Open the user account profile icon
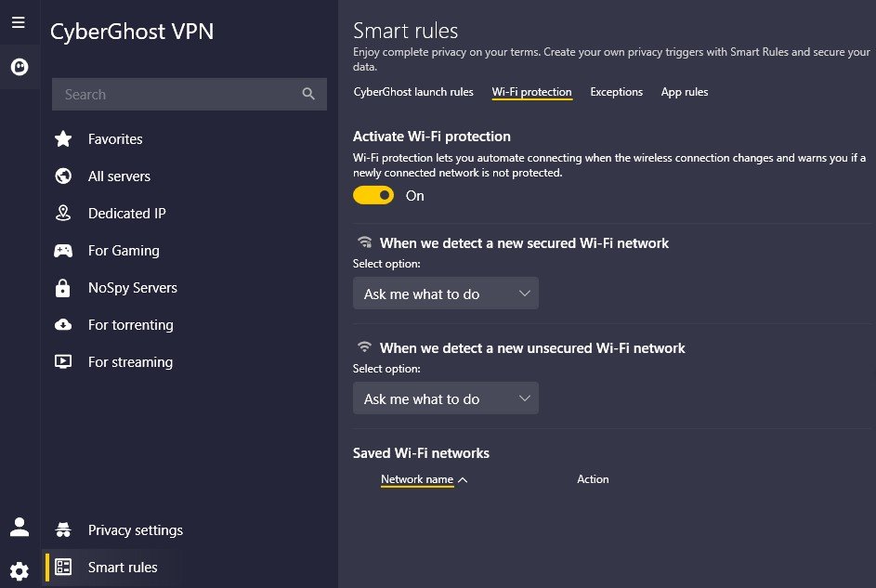Viewport: 876px width, 588px height. pyautogui.click(x=20, y=527)
